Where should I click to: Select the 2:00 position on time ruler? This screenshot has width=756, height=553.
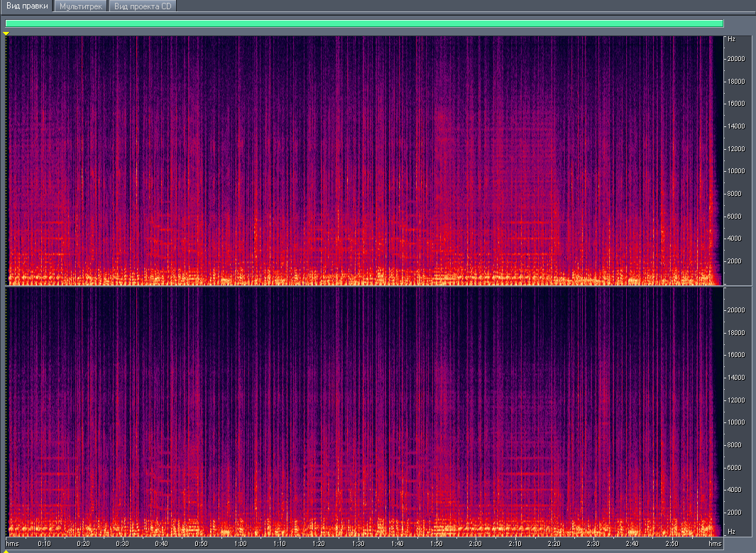tap(475, 544)
